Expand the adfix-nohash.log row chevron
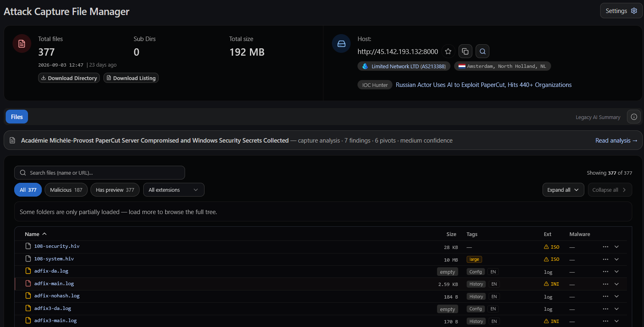This screenshot has width=644, height=327. [616, 297]
